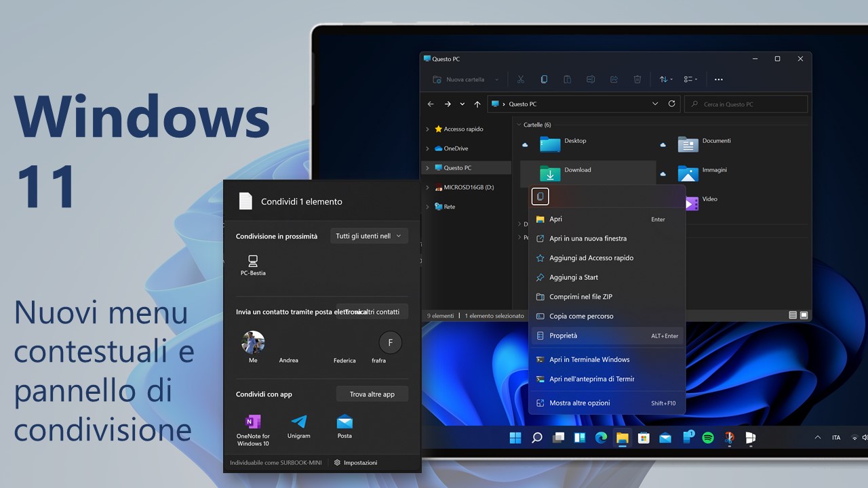Screen dimensions: 868x488
Task: Choose Comprimi nel file ZIP
Action: pyautogui.click(x=607, y=297)
